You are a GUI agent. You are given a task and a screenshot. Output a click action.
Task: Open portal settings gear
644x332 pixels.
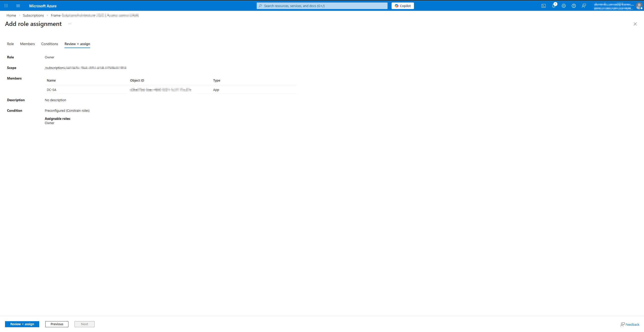click(x=563, y=6)
